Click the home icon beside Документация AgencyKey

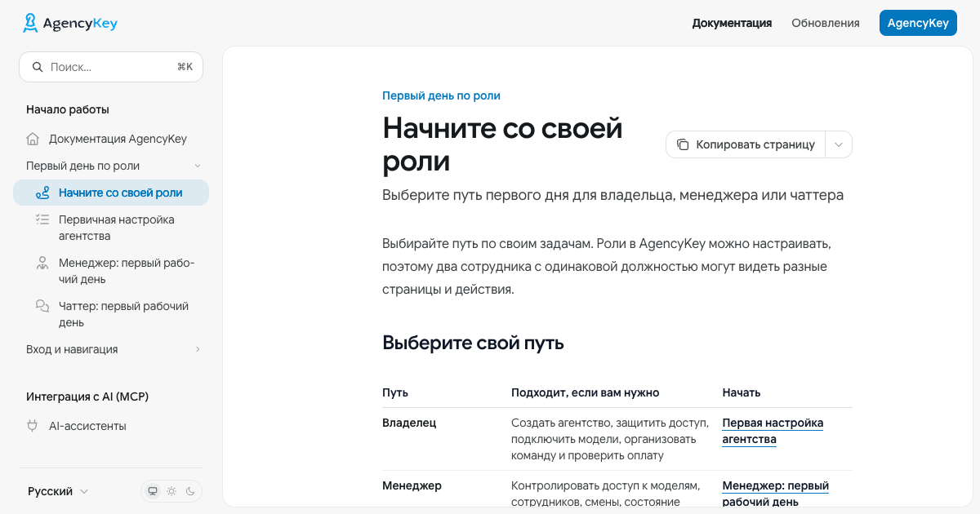[x=33, y=139]
